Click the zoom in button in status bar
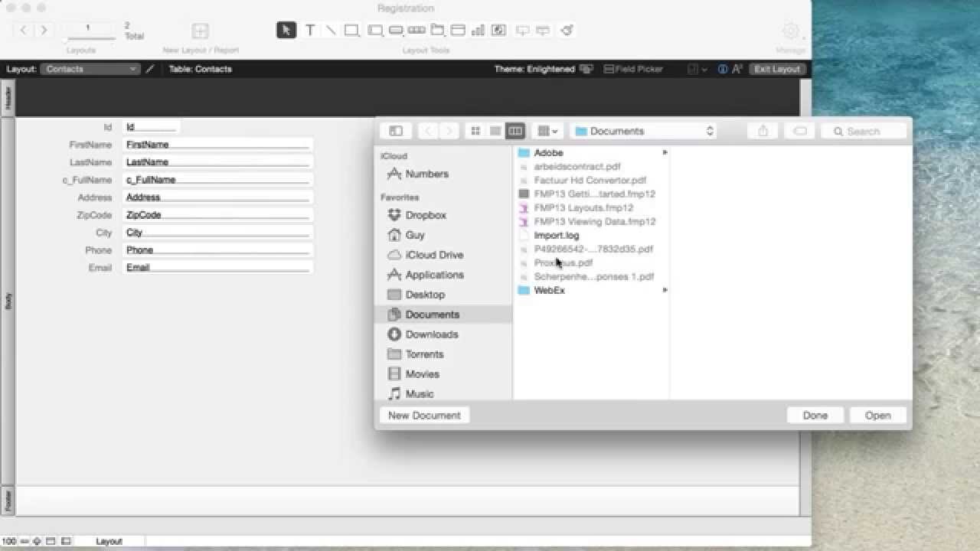This screenshot has width=980, height=551. (37, 541)
